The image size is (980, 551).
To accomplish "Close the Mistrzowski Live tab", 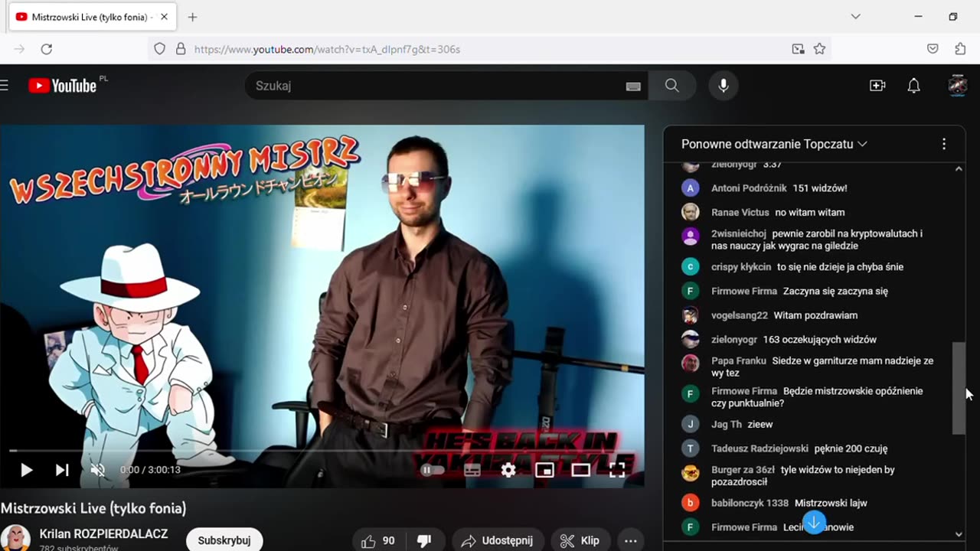I will 164,17.
